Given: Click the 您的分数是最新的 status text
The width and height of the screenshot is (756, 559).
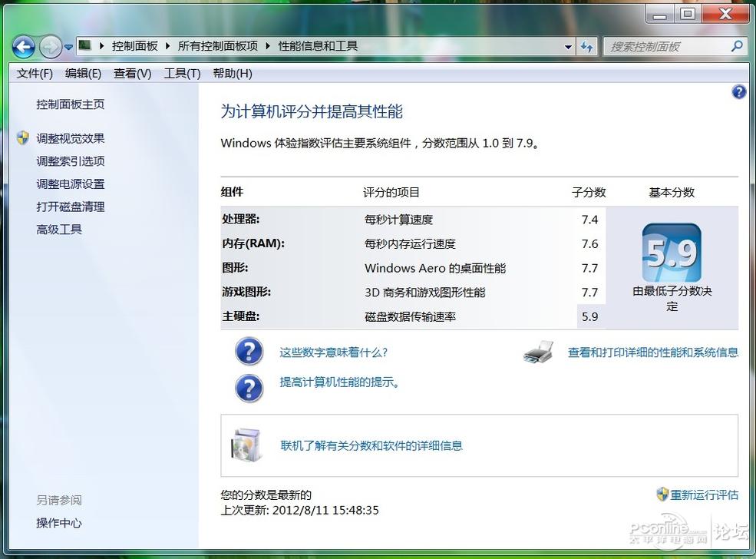Looking at the screenshot, I should [266, 495].
